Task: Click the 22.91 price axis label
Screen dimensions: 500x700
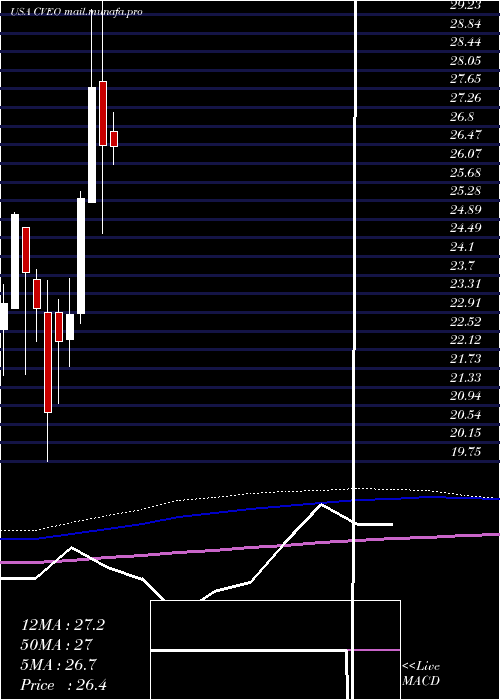Action: [465, 303]
